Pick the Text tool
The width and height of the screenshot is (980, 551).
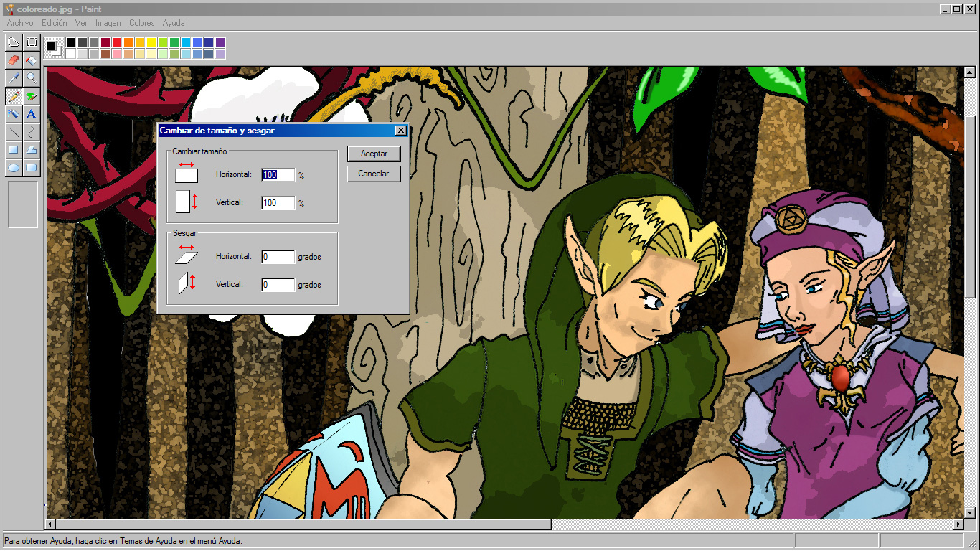32,114
